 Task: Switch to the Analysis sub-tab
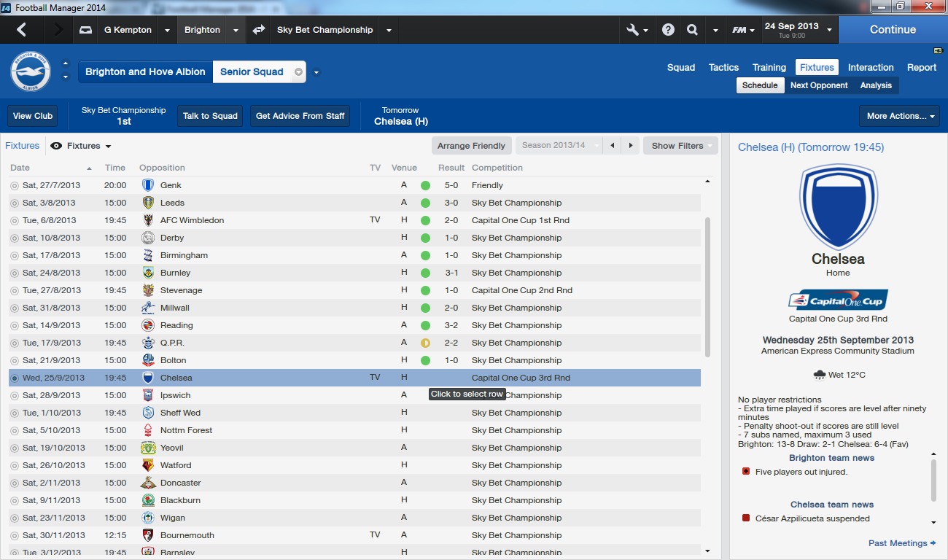pyautogui.click(x=876, y=85)
